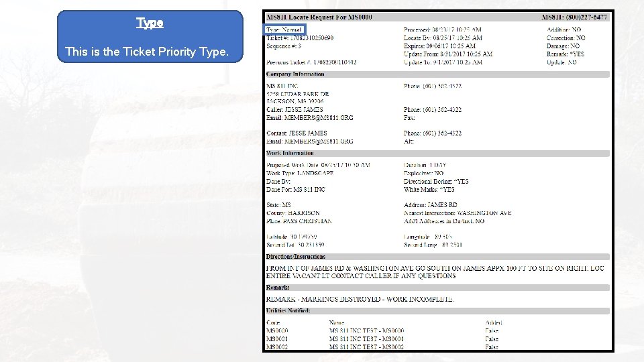This screenshot has height=362, width=644.
Task: Click "Nearest Intersection: WASHINGTON AVE"
Action: [x=458, y=213]
